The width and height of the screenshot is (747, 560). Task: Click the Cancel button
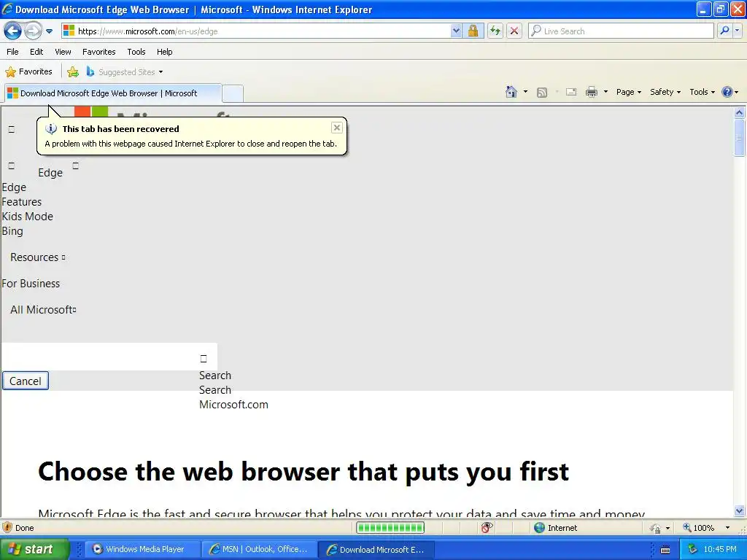point(26,381)
